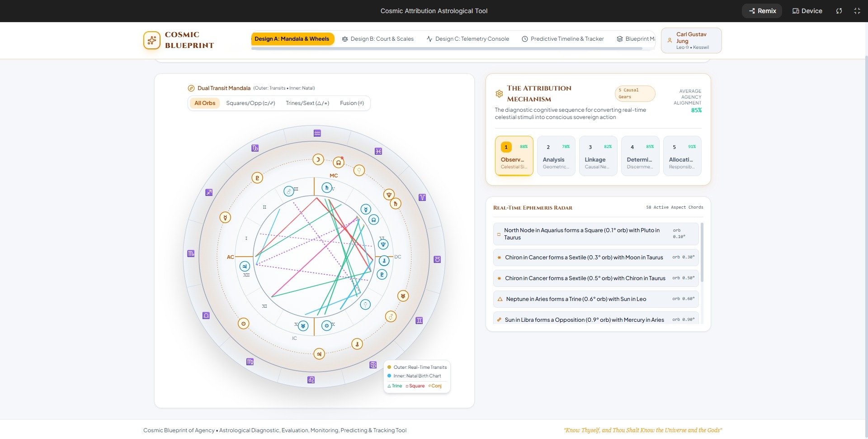This screenshot has height=439, width=868.
Task: Click the Cosmic Blueprint logo icon
Action: (152, 40)
